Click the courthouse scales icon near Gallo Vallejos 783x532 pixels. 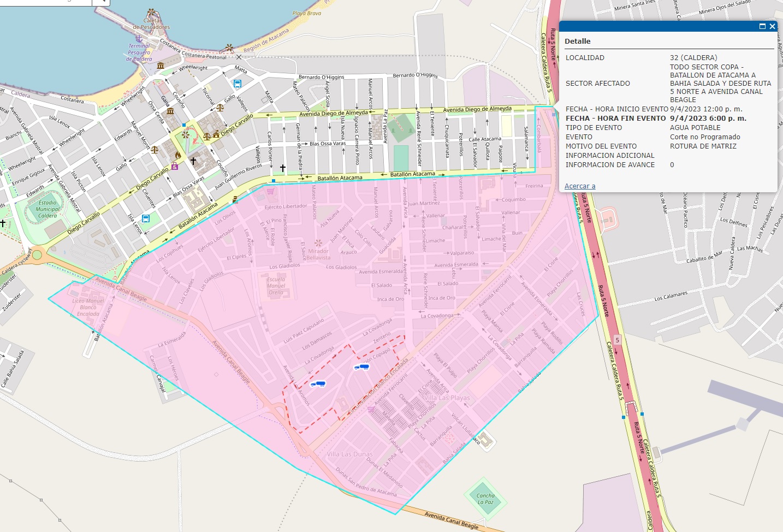pos(220,108)
